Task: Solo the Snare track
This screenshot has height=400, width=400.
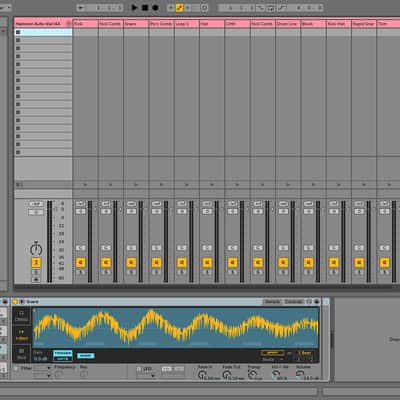Action: (x=131, y=272)
